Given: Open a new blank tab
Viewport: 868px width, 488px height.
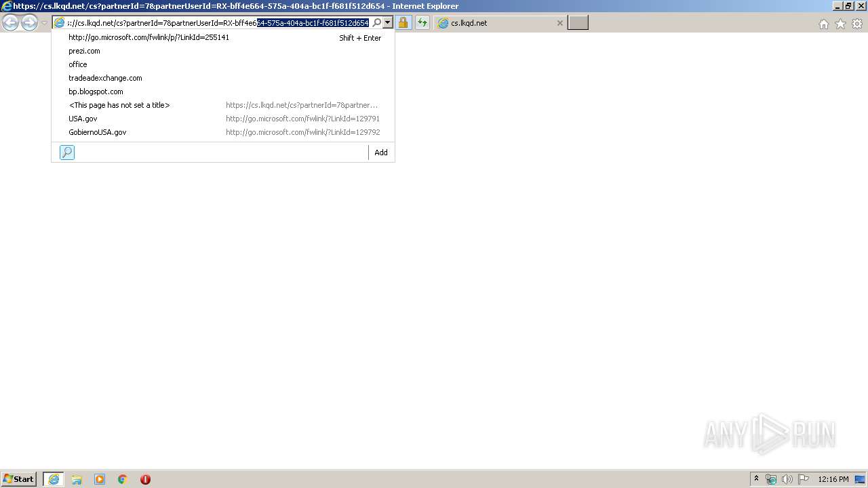Looking at the screenshot, I should point(578,23).
